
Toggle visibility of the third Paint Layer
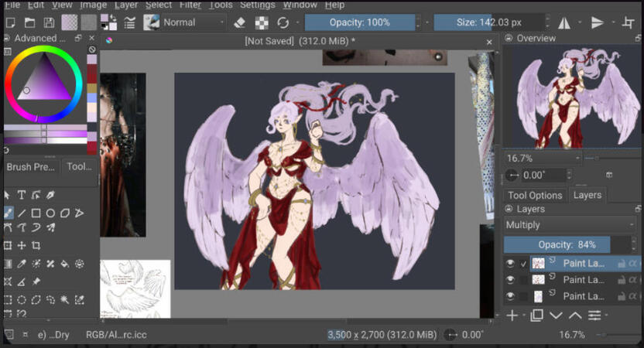[510, 296]
